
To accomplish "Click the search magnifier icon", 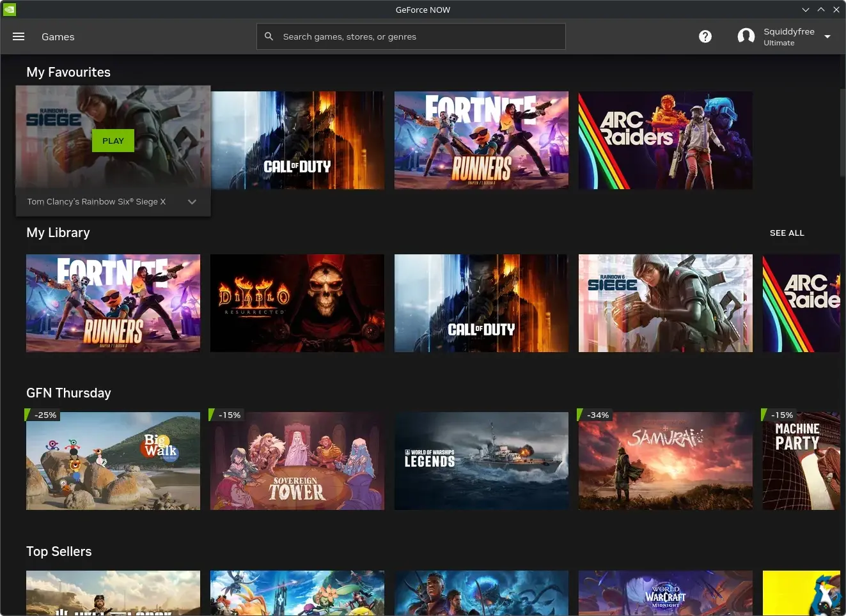I will [269, 36].
